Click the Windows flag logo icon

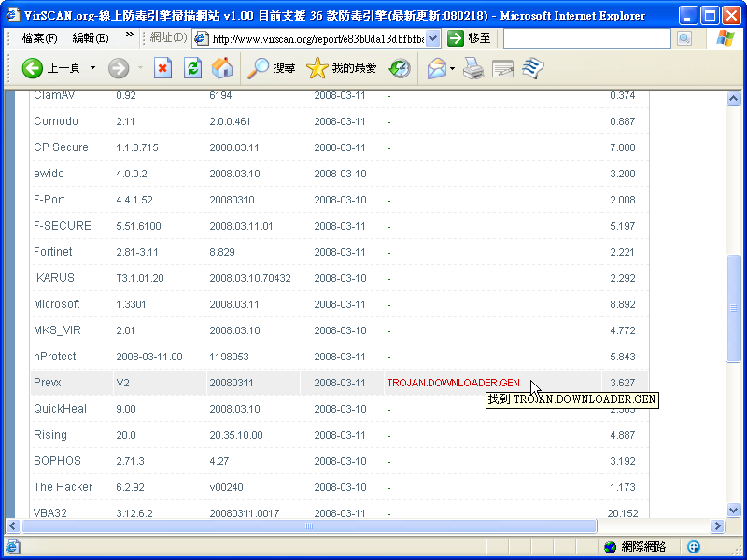point(726,38)
